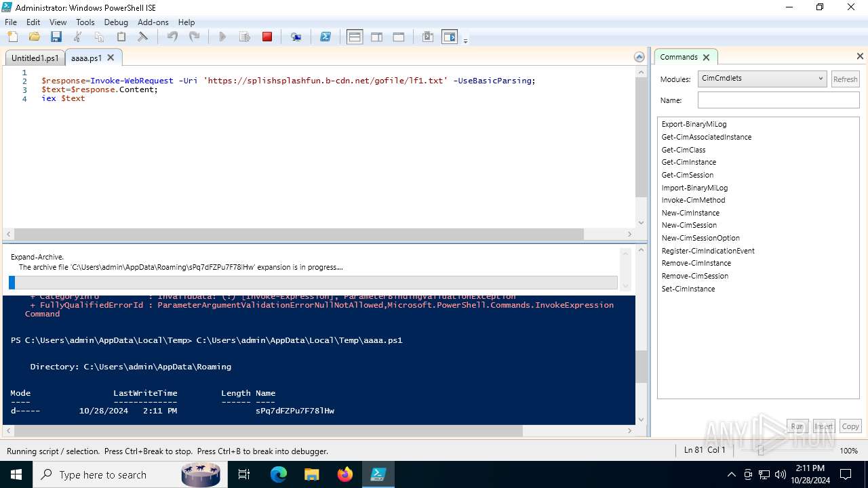Open the toolbar overflow options arrow
This screenshot has width=868, height=488.
pos(465,41)
